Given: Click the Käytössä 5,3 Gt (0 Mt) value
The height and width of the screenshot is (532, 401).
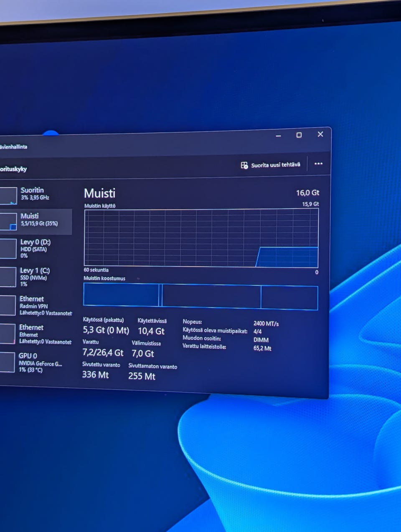Looking at the screenshot, I should pyautogui.click(x=106, y=330).
